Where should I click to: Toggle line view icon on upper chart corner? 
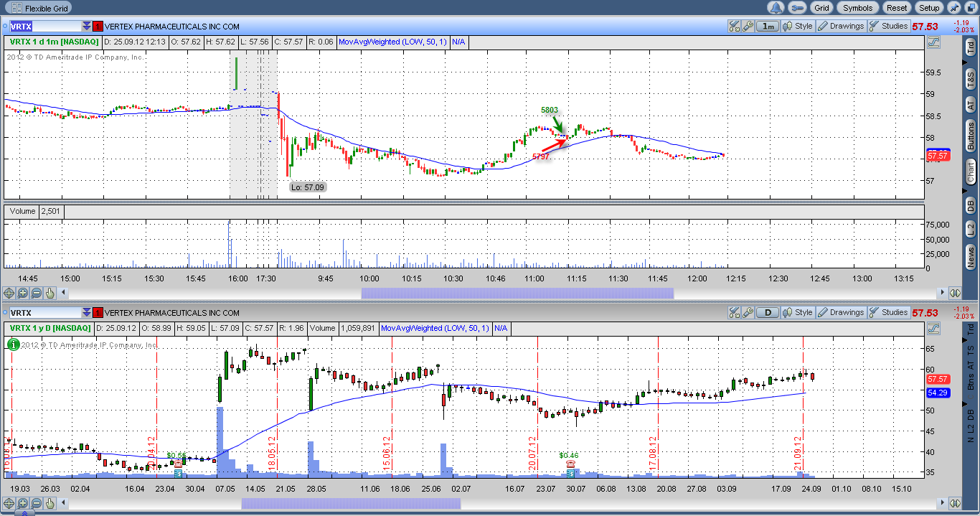933,43
